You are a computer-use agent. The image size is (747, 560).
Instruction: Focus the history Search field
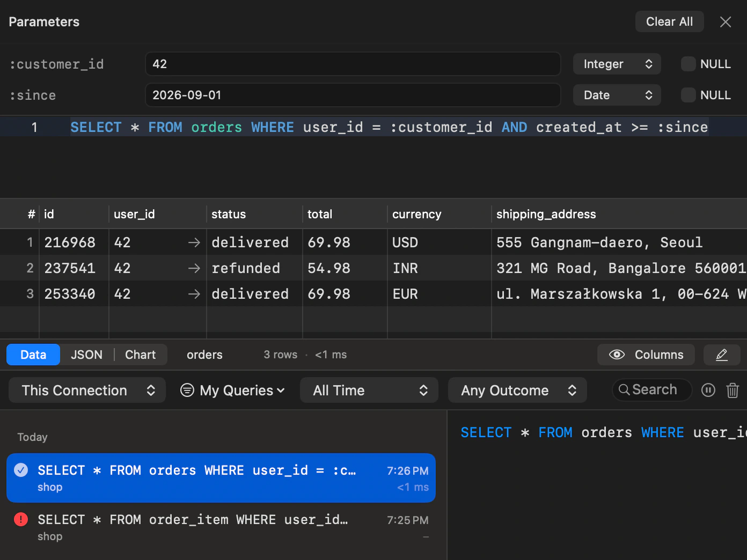point(653,390)
